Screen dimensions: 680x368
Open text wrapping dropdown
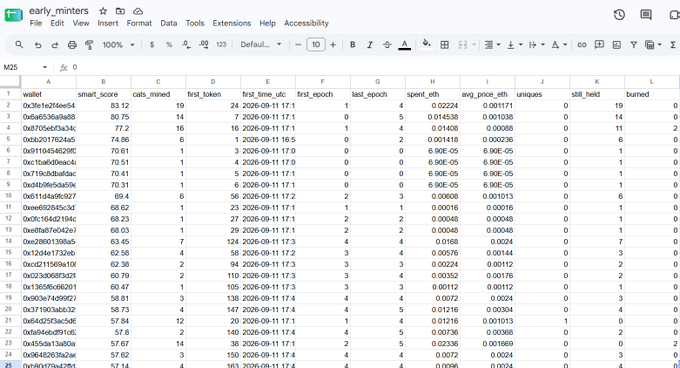click(x=536, y=45)
